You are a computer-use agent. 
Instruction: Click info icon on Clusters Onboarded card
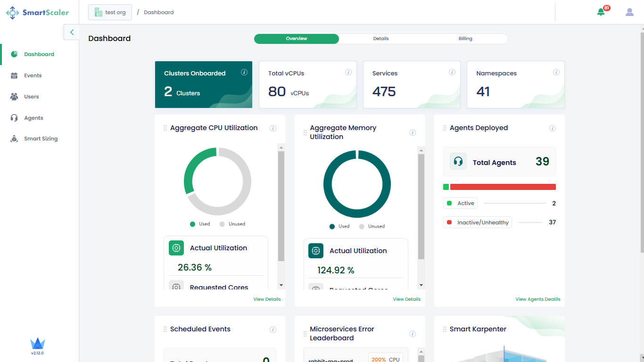244,72
